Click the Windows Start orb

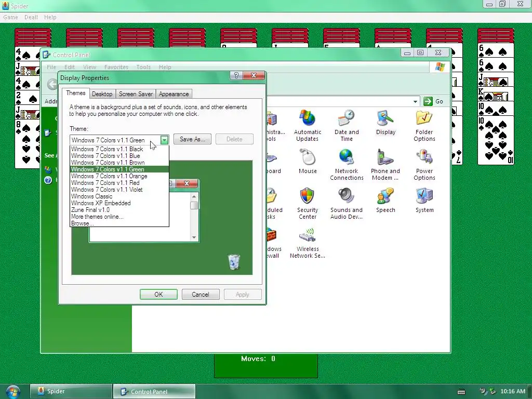coord(13,392)
